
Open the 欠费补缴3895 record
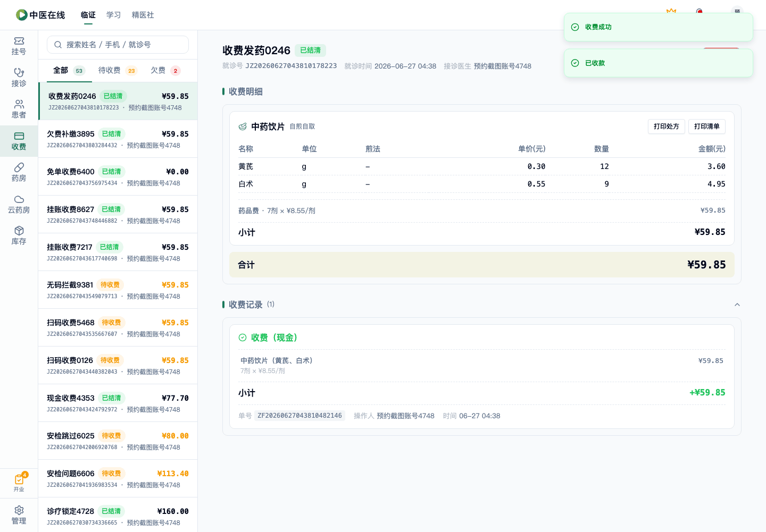(x=118, y=139)
